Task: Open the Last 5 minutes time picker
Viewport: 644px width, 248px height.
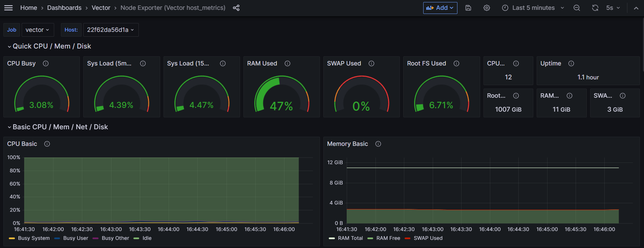Action: click(533, 8)
